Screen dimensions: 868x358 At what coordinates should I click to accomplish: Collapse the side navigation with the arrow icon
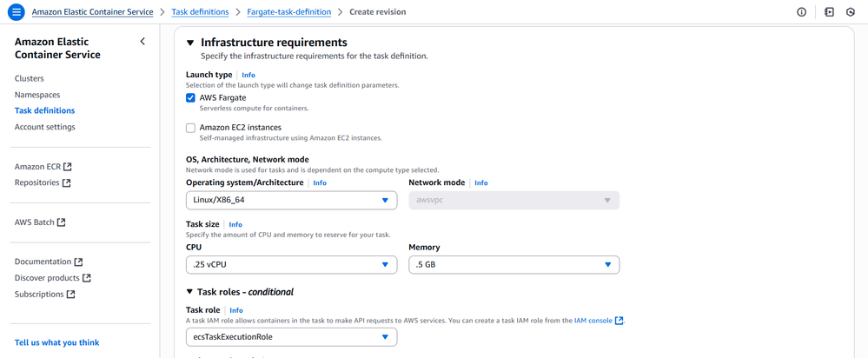(x=142, y=42)
